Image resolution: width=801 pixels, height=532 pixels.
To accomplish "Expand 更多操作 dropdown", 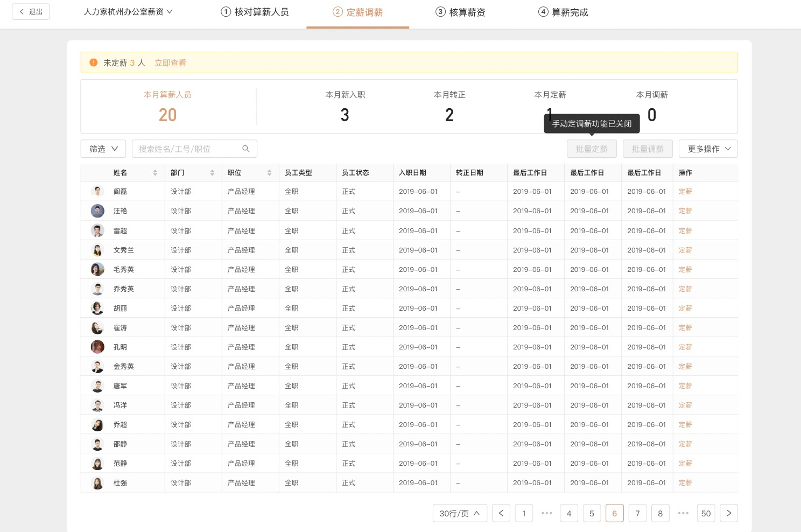I will [708, 149].
